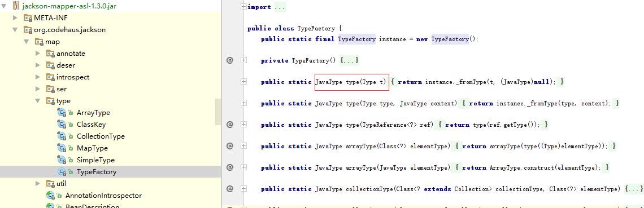Click the @ gutter marker beside collectionType

click(230, 189)
